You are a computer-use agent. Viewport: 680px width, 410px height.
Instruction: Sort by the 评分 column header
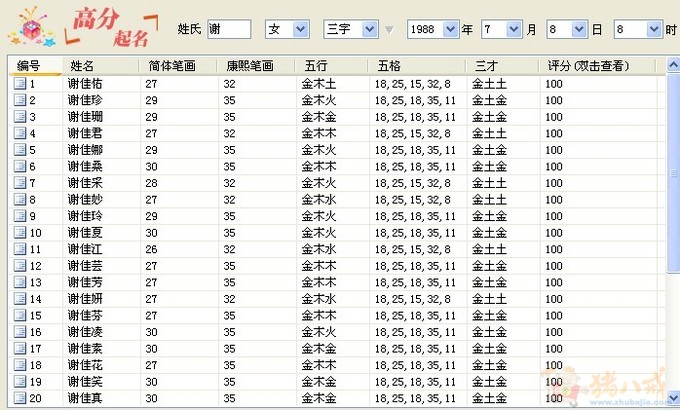pos(597,66)
